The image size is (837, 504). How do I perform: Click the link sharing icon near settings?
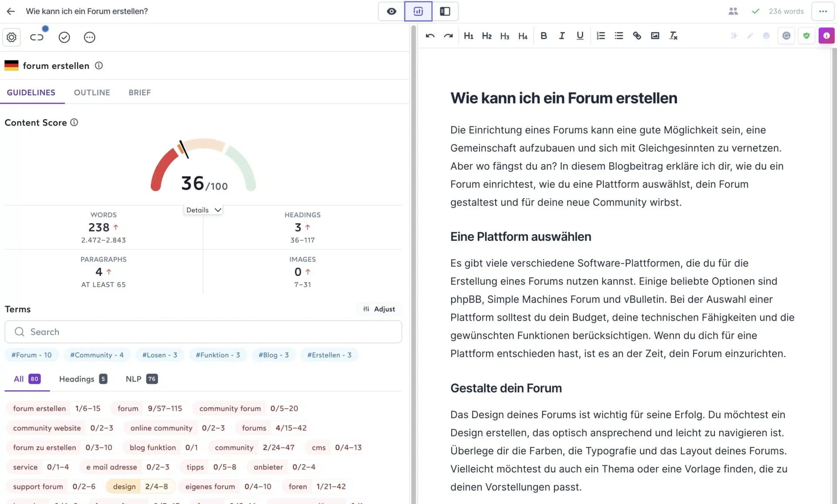(x=37, y=37)
